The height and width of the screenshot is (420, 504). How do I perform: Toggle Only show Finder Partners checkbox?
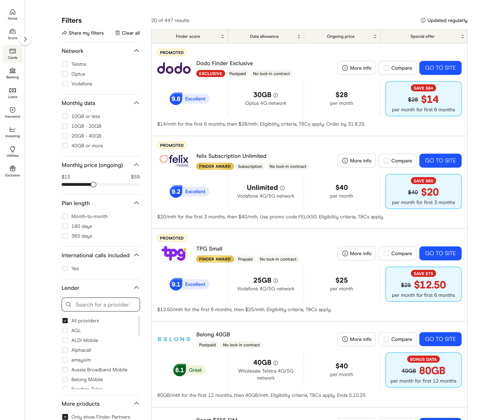tap(65, 417)
